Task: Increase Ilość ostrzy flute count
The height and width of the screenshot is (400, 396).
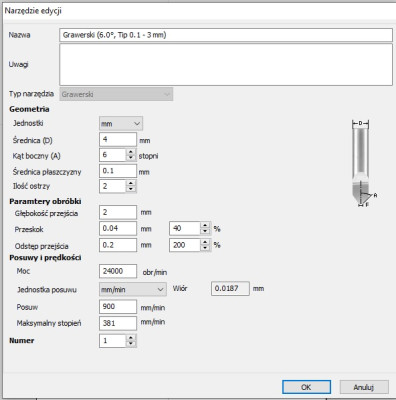Action: (x=131, y=183)
